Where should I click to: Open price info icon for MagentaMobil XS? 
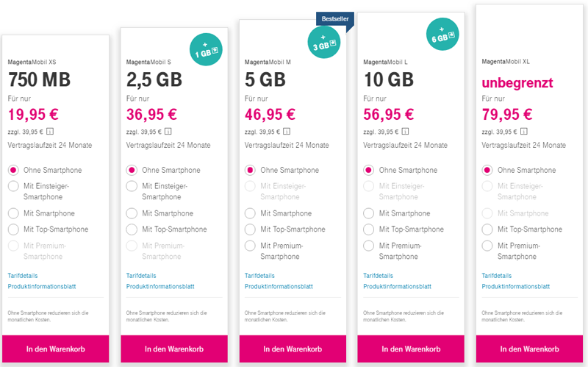50,132
